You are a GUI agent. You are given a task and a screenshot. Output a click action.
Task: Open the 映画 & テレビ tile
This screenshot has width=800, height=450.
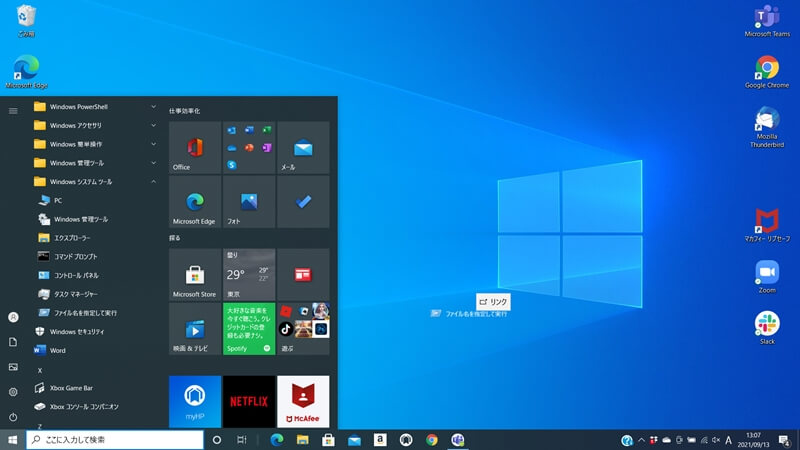(x=195, y=329)
